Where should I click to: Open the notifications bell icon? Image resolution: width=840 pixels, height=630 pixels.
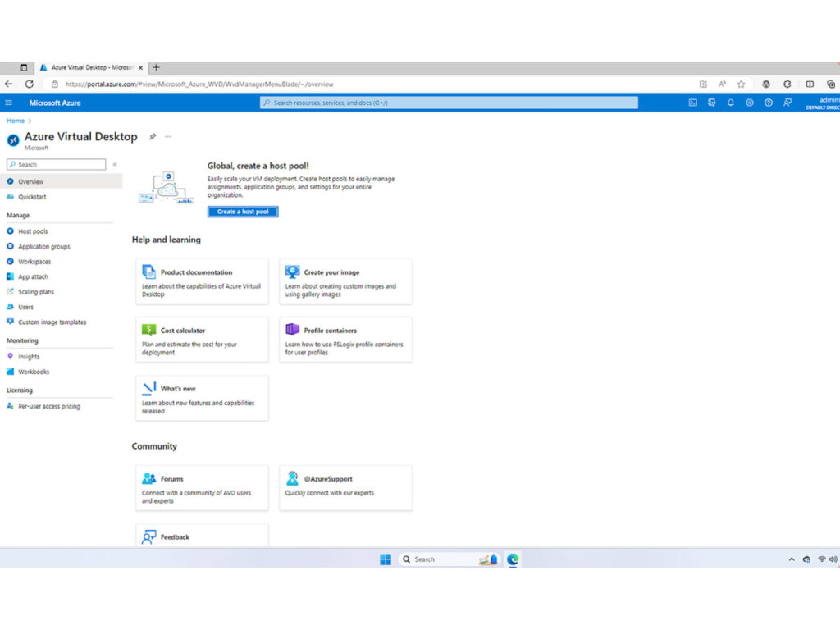click(730, 103)
